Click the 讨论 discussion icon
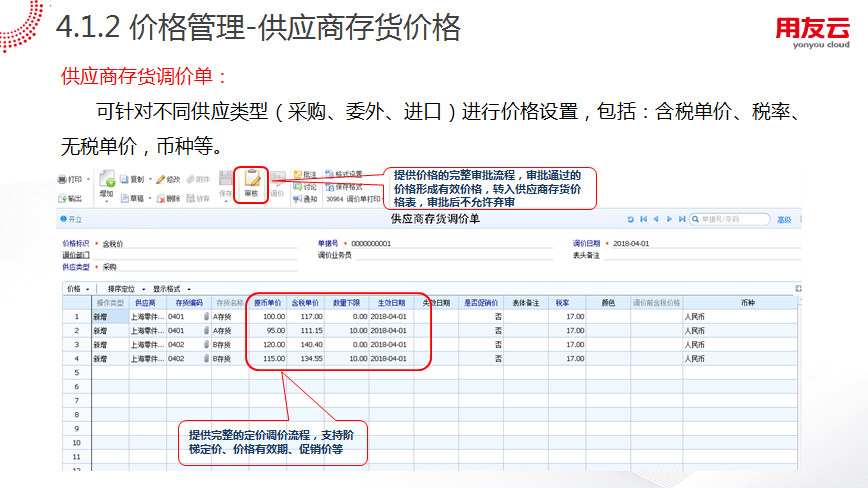This screenshot has width=868, height=488. pyautogui.click(x=298, y=187)
